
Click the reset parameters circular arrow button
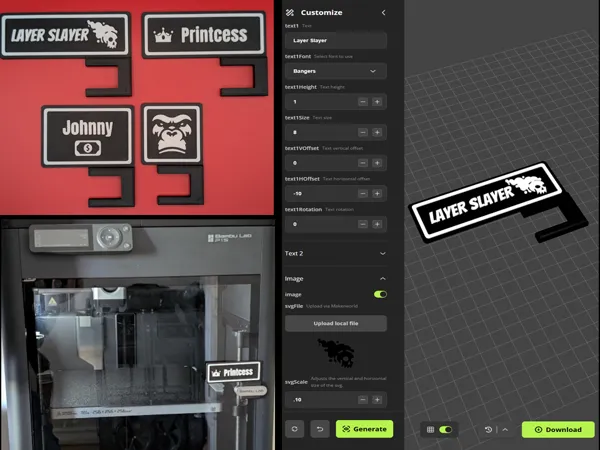295,429
